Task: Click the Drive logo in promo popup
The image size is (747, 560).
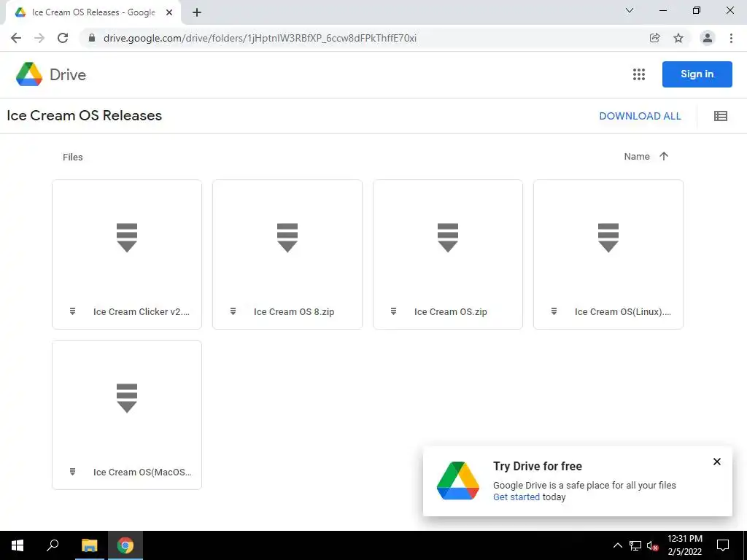Action: click(x=458, y=481)
